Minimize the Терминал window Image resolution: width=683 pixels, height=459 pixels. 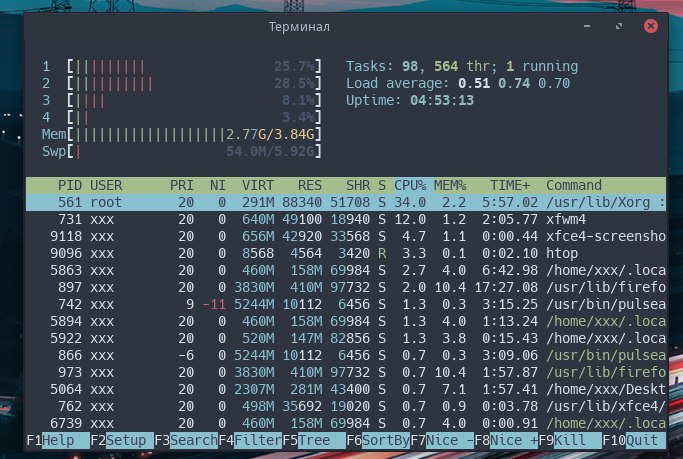[x=587, y=26]
